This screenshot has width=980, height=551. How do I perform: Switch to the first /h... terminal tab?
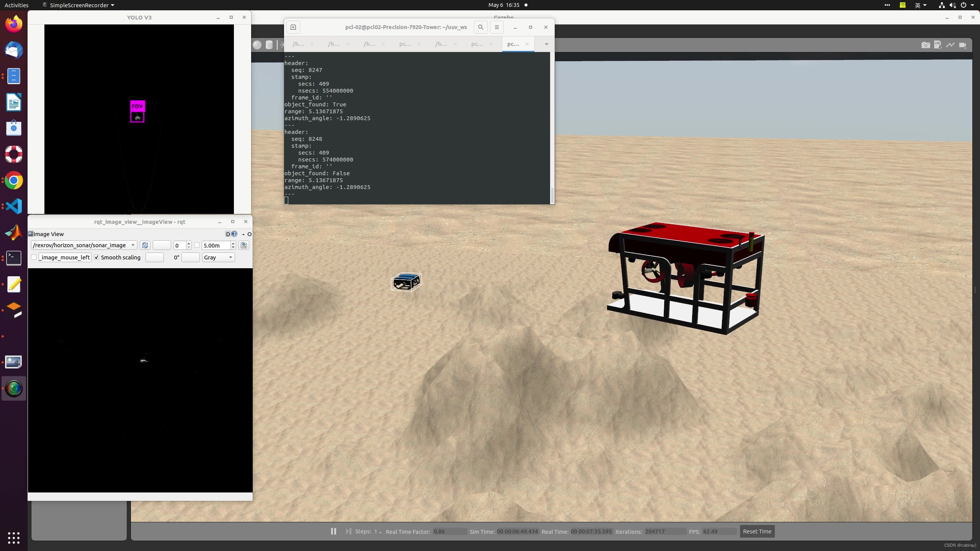pos(298,44)
